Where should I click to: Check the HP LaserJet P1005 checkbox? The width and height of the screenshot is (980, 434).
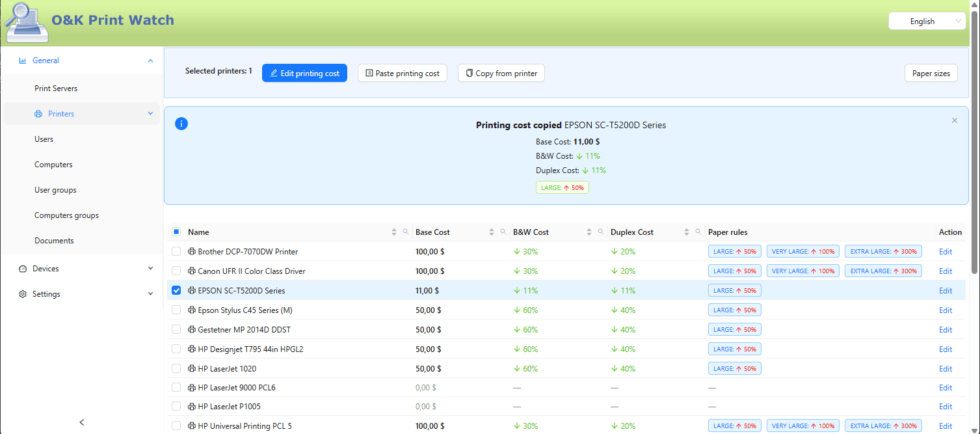coord(176,407)
